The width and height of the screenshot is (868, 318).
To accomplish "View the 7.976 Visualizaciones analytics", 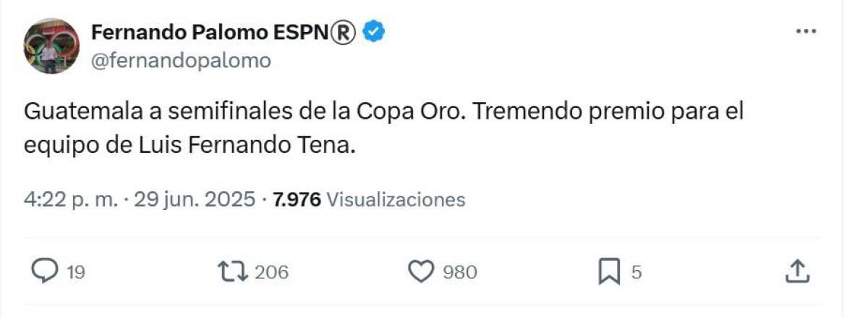I will pyautogui.click(x=369, y=199).
